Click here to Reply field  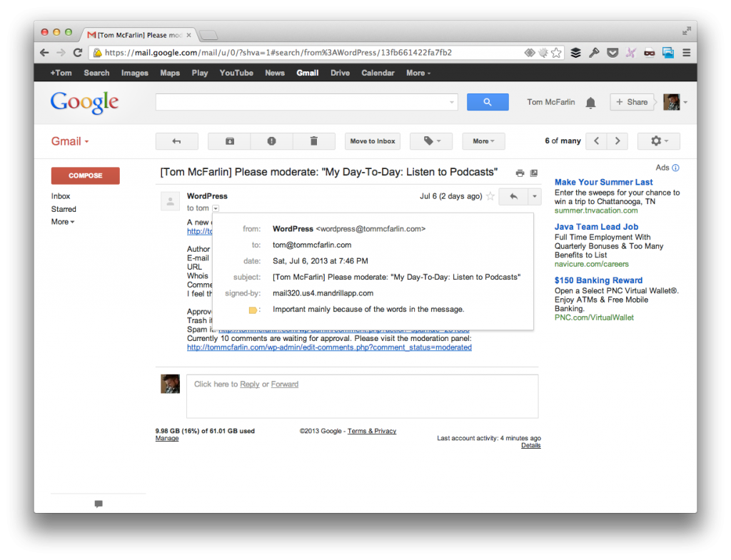tap(249, 384)
